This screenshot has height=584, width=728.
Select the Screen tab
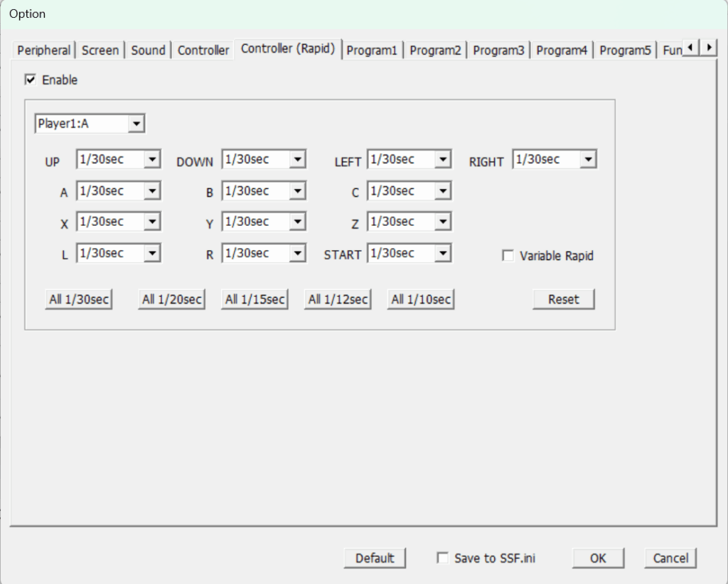click(100, 50)
